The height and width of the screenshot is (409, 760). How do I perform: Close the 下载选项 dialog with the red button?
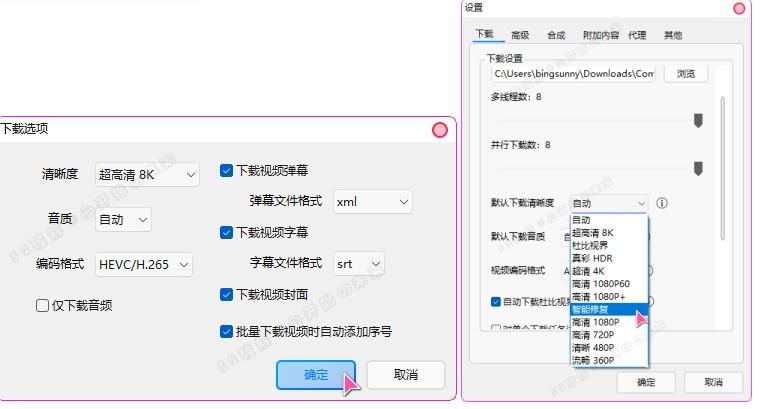439,130
